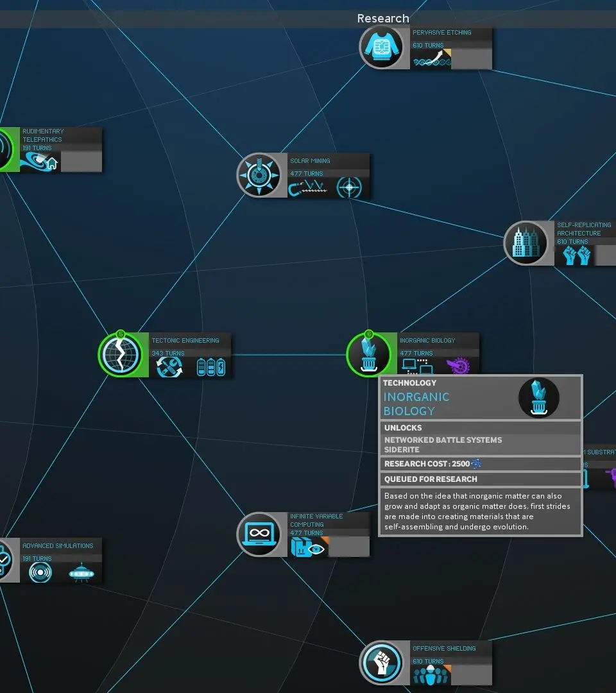
Task: Open the Pervasive Etching armor tech
Action: coord(383,48)
